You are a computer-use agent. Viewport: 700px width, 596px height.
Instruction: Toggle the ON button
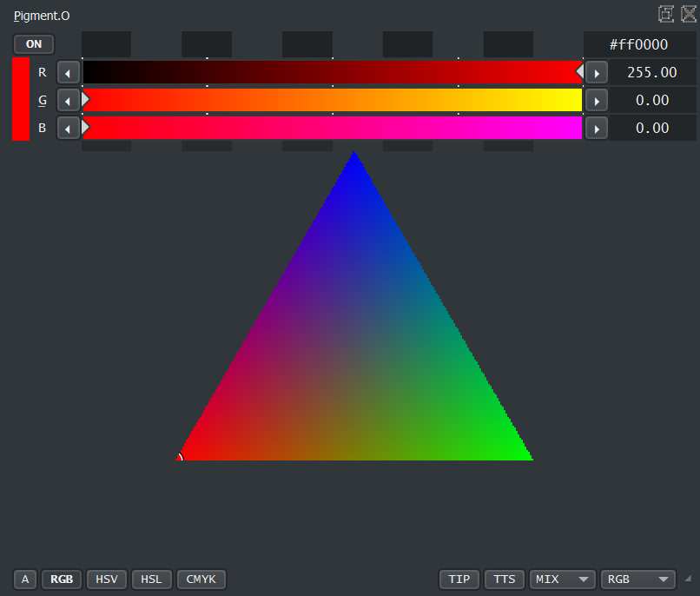(33, 43)
